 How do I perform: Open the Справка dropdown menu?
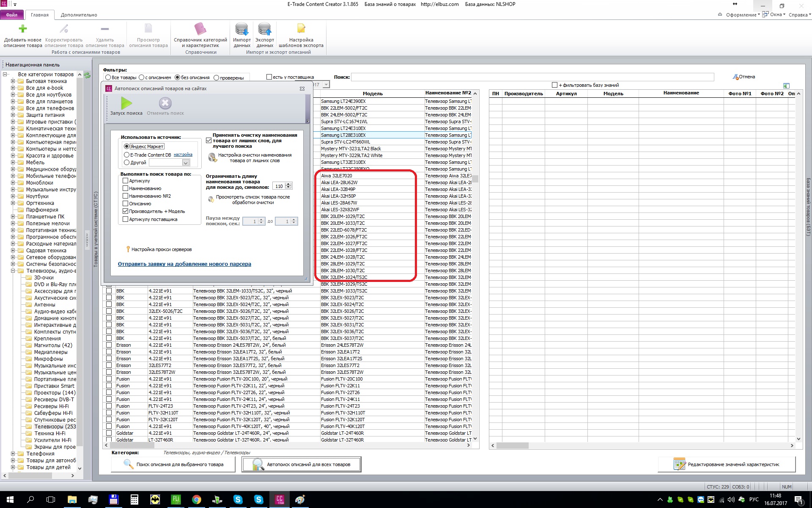(x=800, y=15)
